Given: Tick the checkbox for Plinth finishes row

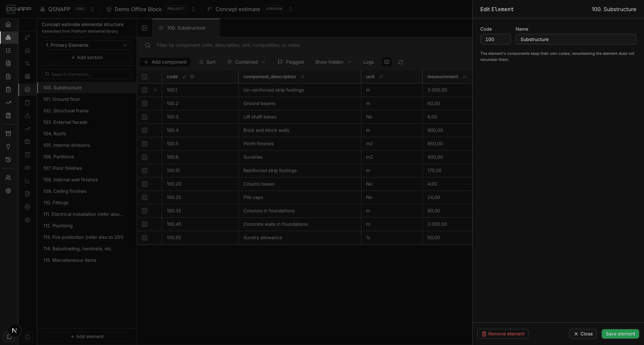Looking at the screenshot, I should (145, 144).
